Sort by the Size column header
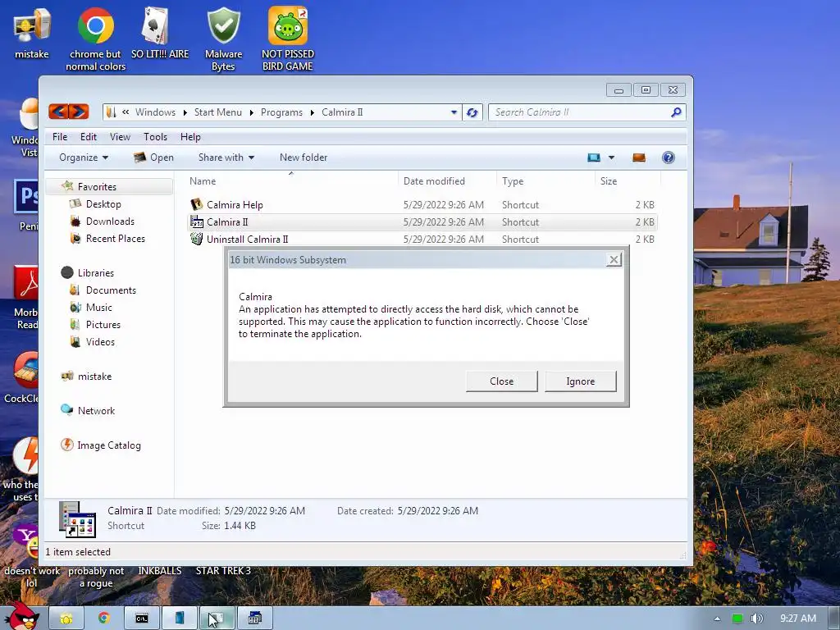 click(x=609, y=180)
